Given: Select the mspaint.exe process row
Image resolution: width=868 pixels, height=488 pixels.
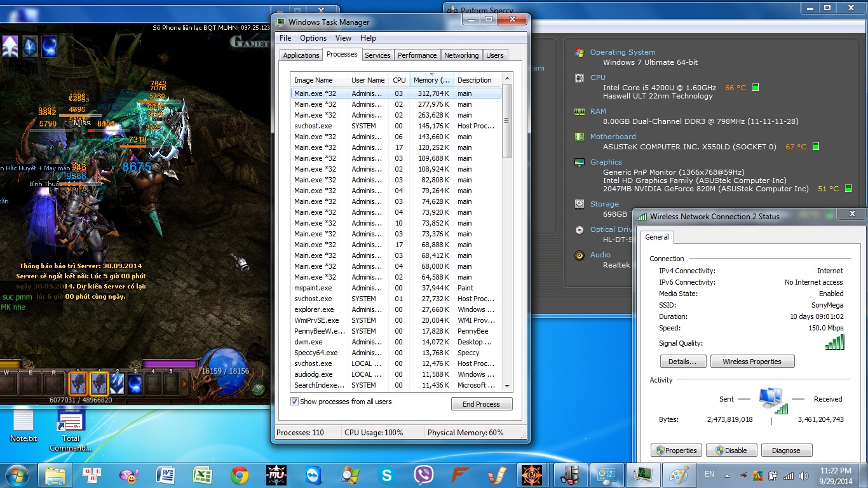Looking at the screenshot, I should (x=396, y=288).
